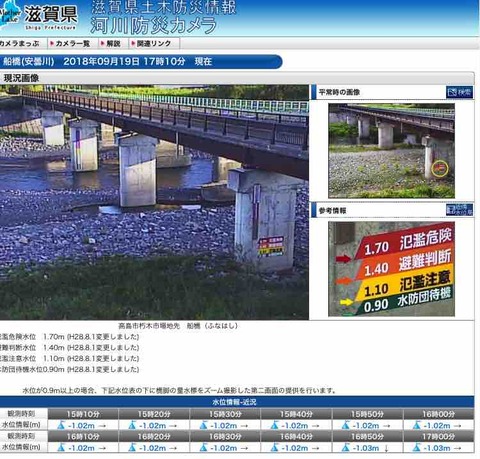Click the downward trend arrow at 16時50分
Image resolution: width=480 pixels, height=459 pixels.
point(387,448)
